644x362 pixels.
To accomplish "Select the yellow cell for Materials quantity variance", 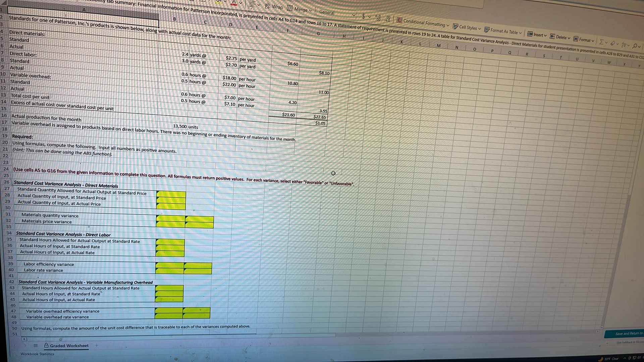I will point(170,218).
